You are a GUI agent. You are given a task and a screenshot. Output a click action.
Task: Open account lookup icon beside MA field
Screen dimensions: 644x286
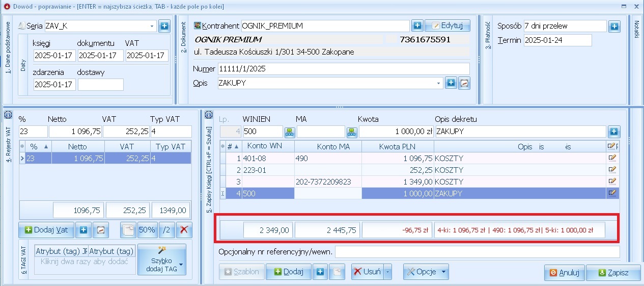coord(352,132)
